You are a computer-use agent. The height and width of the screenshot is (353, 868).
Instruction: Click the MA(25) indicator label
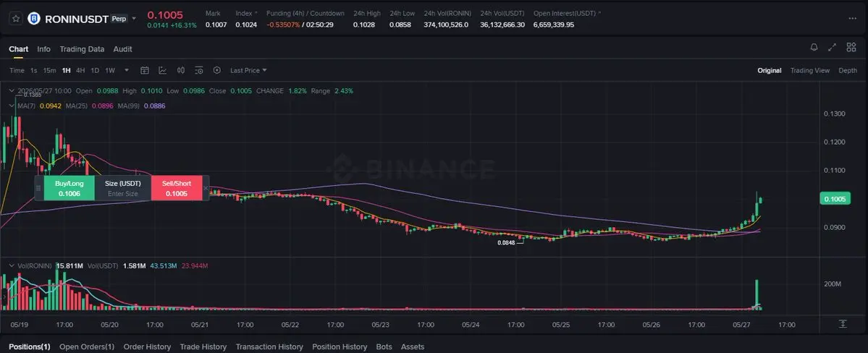click(77, 106)
